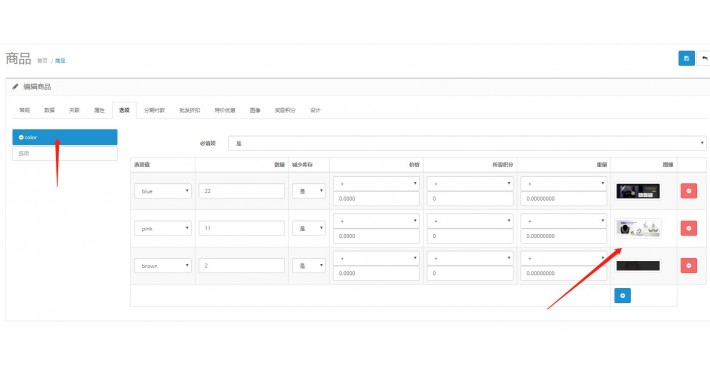Remove the color option using its minus icon
710x380 pixels.
(x=21, y=137)
